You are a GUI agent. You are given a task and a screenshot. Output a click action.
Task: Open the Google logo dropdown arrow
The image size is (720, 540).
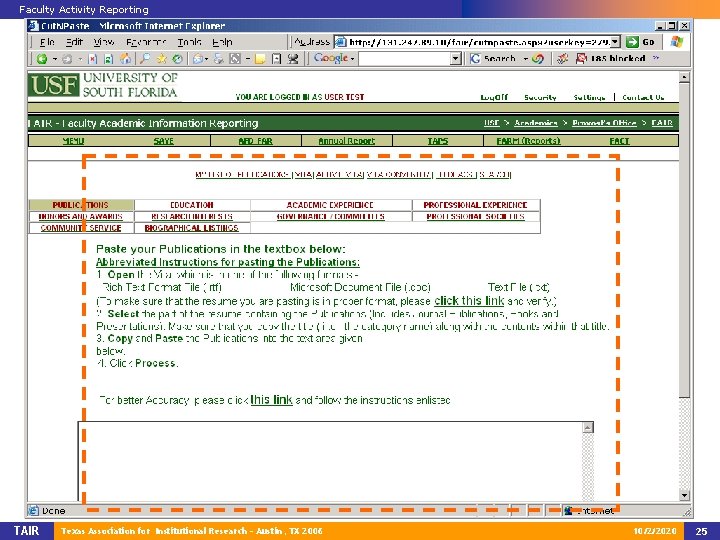352,59
